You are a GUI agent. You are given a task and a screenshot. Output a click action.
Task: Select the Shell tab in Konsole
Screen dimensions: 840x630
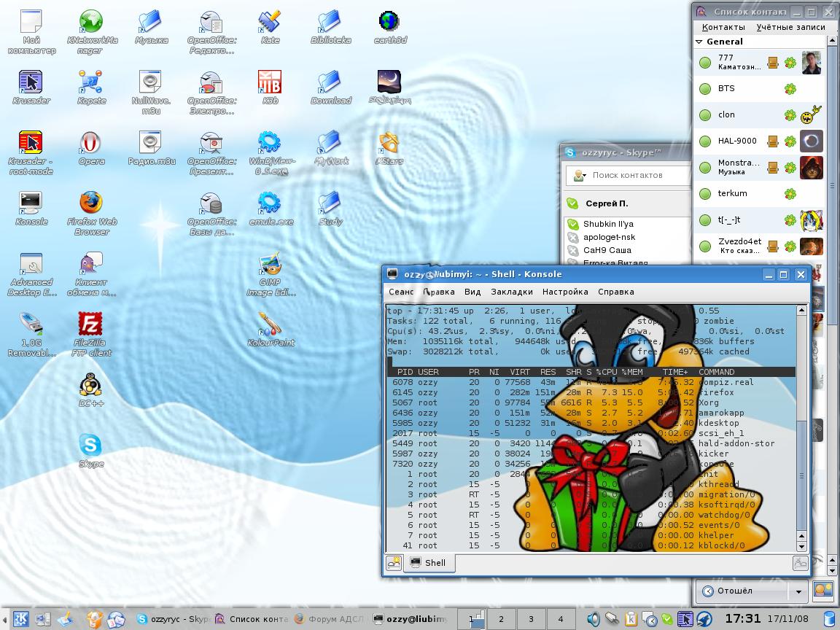coord(429,562)
